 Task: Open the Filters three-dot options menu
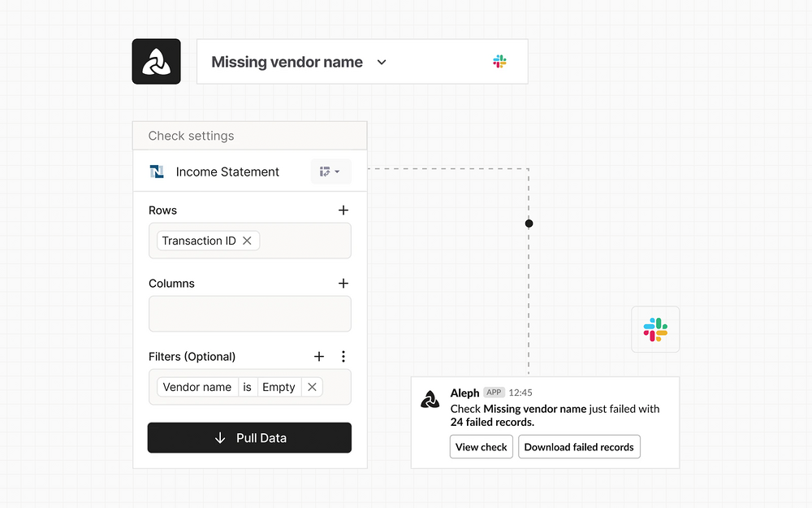point(343,356)
